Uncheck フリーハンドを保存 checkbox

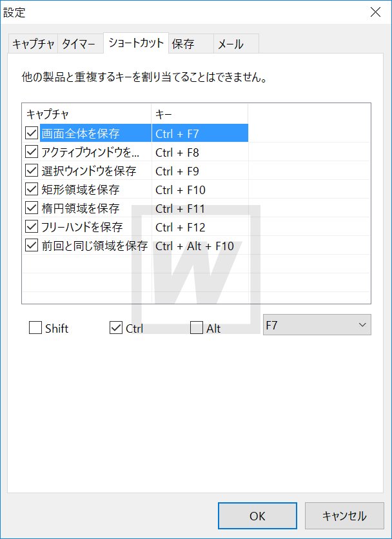click(x=32, y=227)
